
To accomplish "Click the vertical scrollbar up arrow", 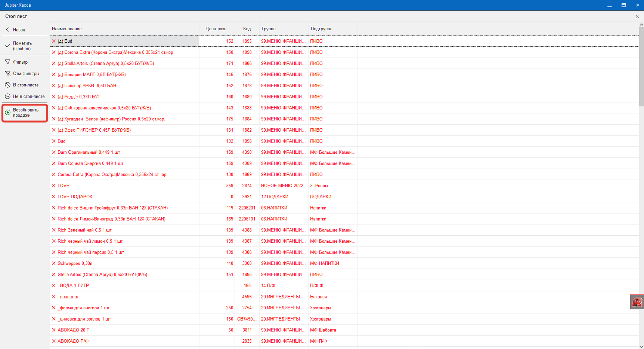I will [641, 25].
